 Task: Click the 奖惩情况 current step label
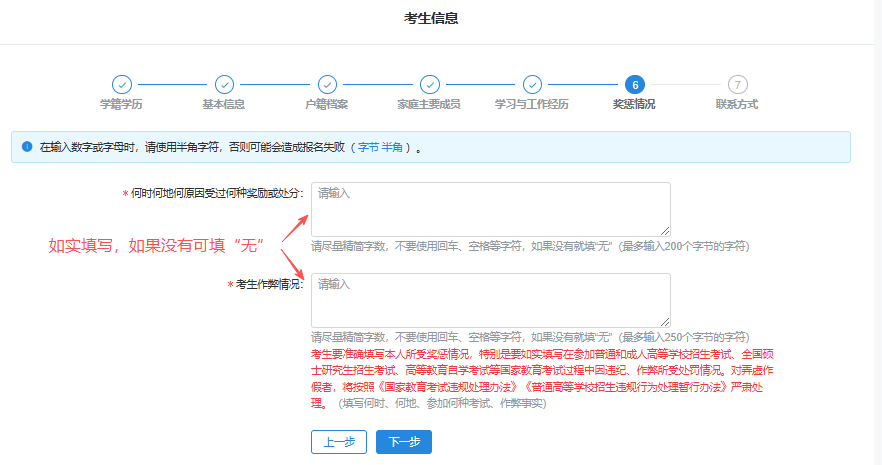click(x=634, y=104)
